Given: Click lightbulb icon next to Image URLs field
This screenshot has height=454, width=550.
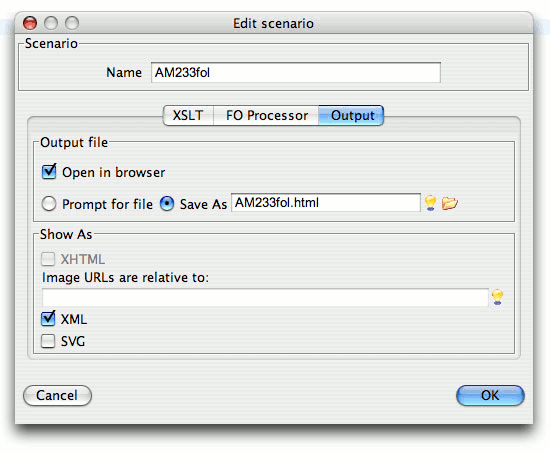Looking at the screenshot, I should 497,297.
